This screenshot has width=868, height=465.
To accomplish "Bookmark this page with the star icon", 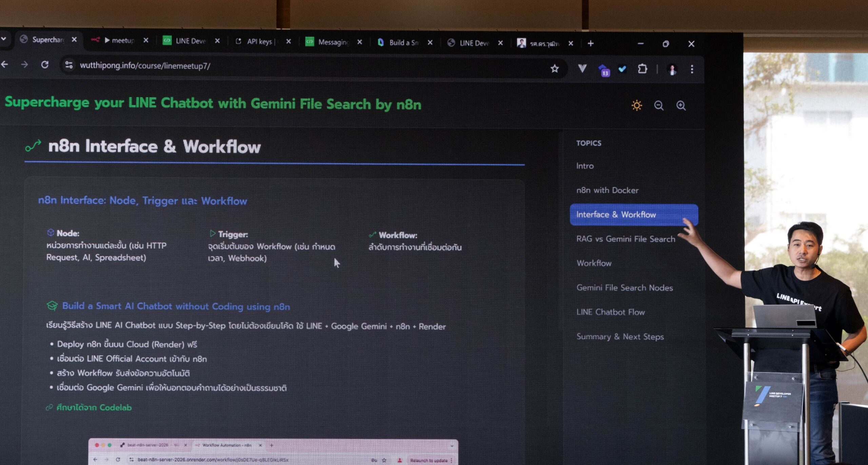I will [554, 69].
